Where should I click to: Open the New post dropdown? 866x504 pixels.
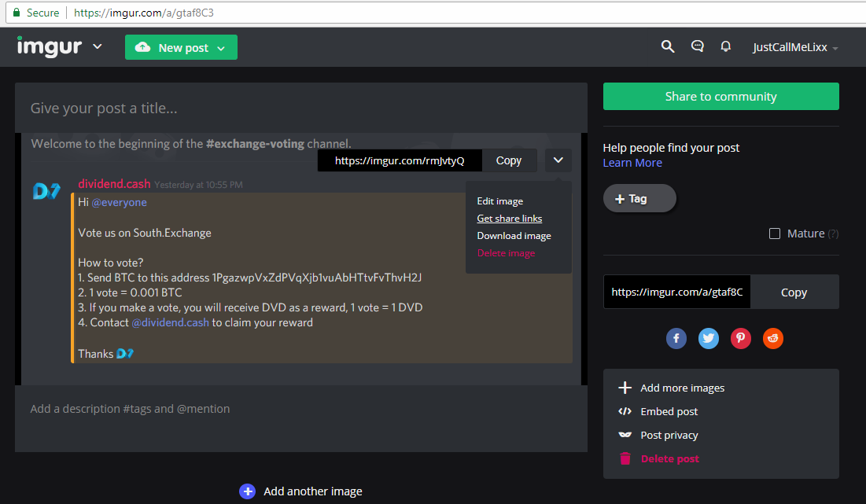pos(181,47)
